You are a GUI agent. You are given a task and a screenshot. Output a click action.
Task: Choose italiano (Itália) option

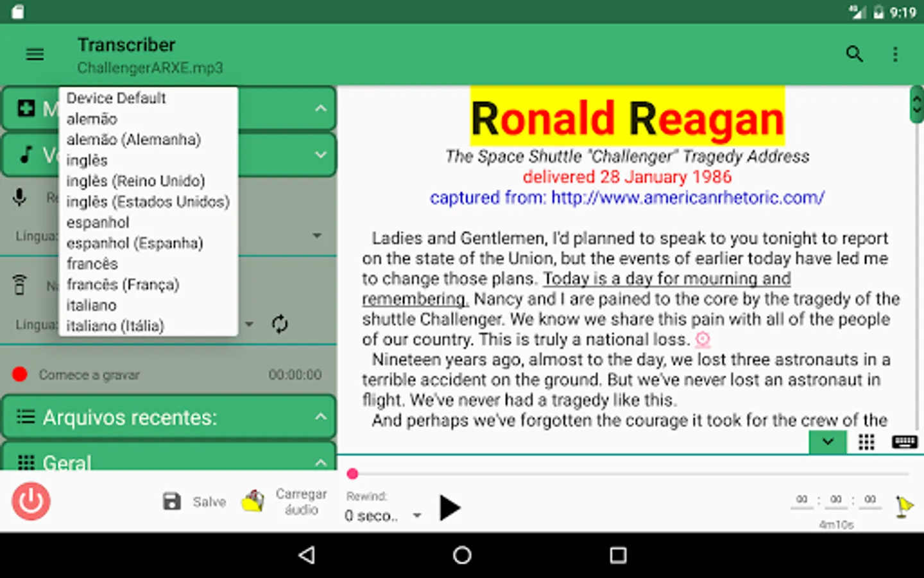click(148, 326)
